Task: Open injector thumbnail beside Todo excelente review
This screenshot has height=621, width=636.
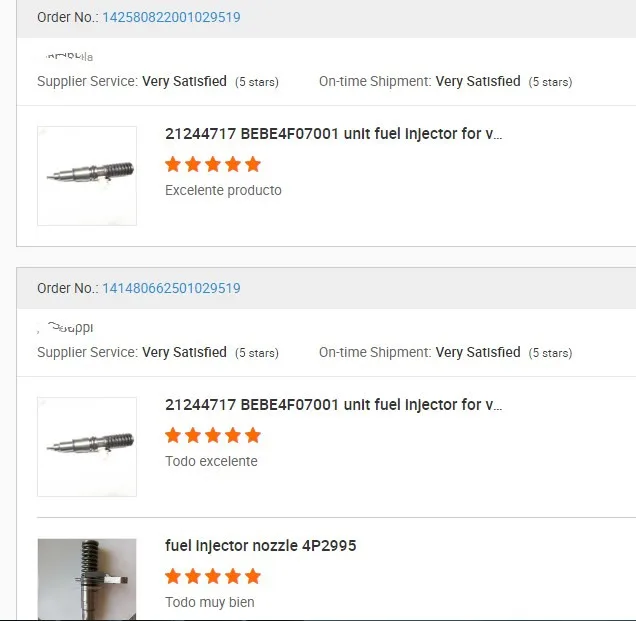Action: pos(87,447)
